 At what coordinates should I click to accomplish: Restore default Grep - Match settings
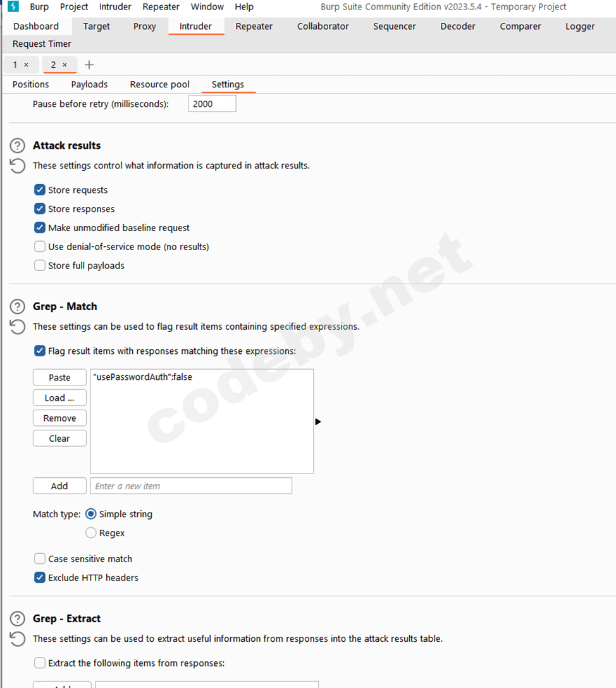pyautogui.click(x=18, y=327)
